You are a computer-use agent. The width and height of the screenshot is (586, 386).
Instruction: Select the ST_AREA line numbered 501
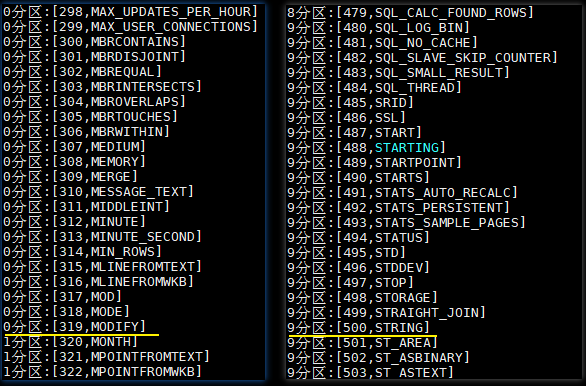pyautogui.click(x=362, y=343)
